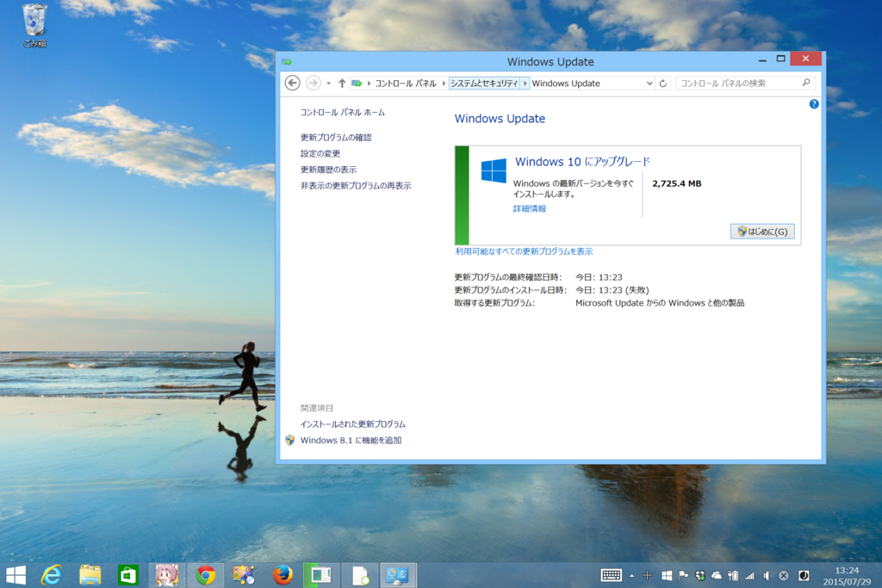
Task: Click the IME J input indicator
Action: [804, 575]
